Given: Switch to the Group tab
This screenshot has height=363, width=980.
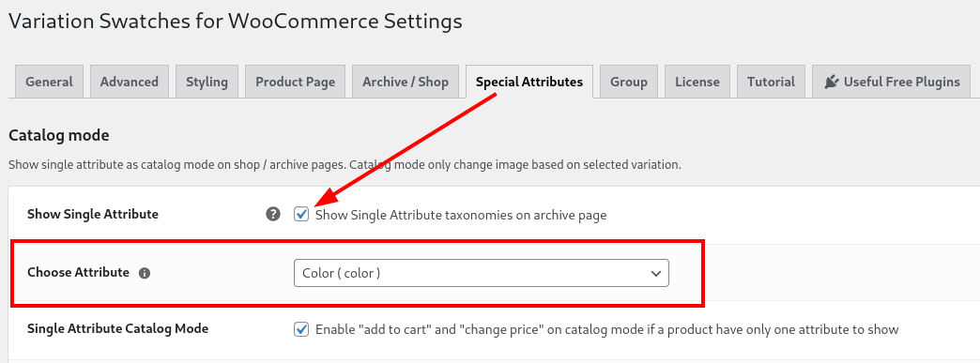Looking at the screenshot, I should [629, 82].
